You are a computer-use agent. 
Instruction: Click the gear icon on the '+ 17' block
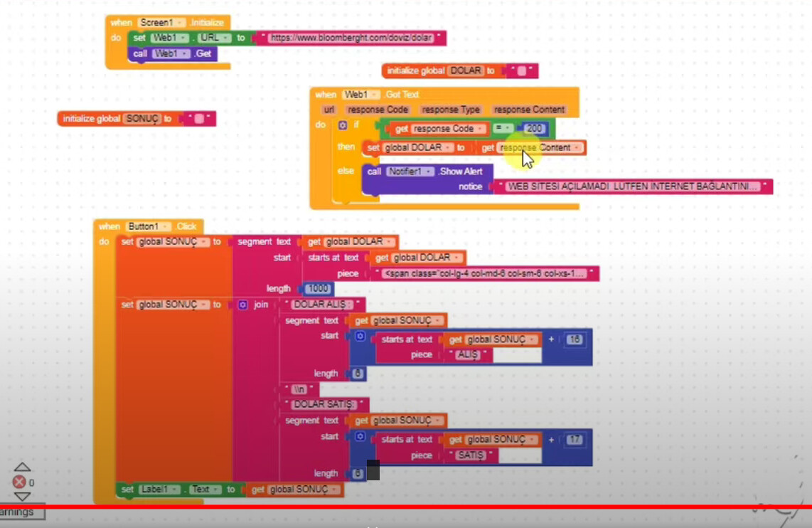click(360, 436)
